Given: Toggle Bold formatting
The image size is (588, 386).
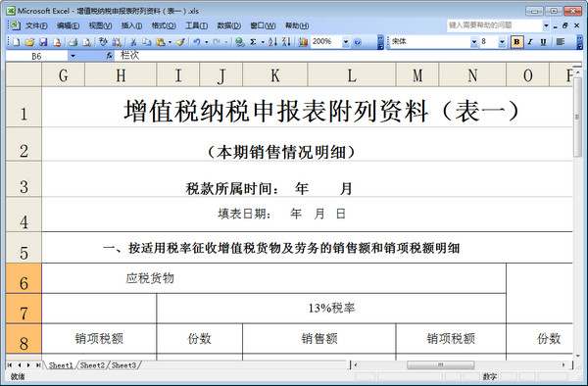Looking at the screenshot, I should click(x=516, y=42).
